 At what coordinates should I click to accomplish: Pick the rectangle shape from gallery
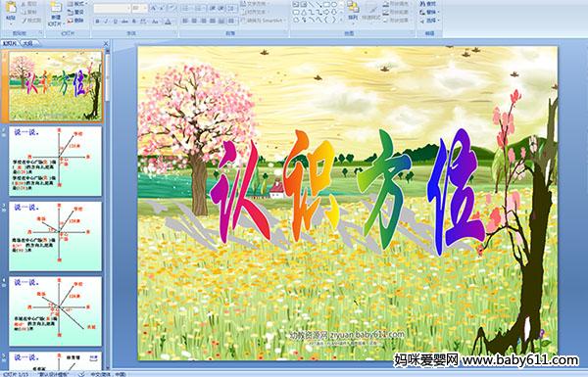pyautogui.click(x=326, y=4)
